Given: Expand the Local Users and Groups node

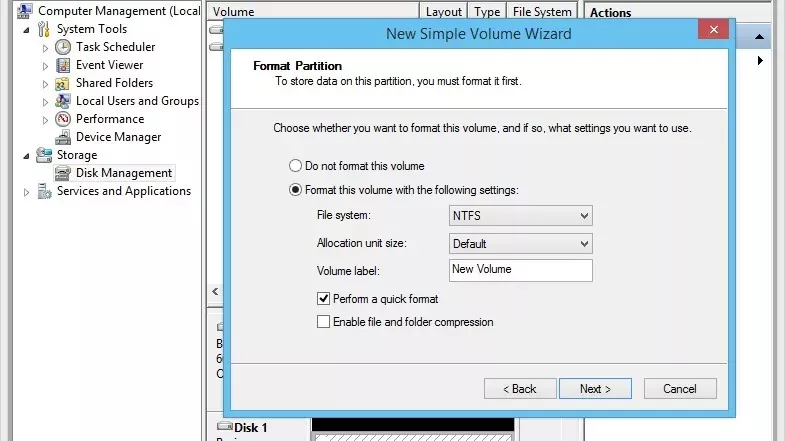Looking at the screenshot, I should coord(45,102).
